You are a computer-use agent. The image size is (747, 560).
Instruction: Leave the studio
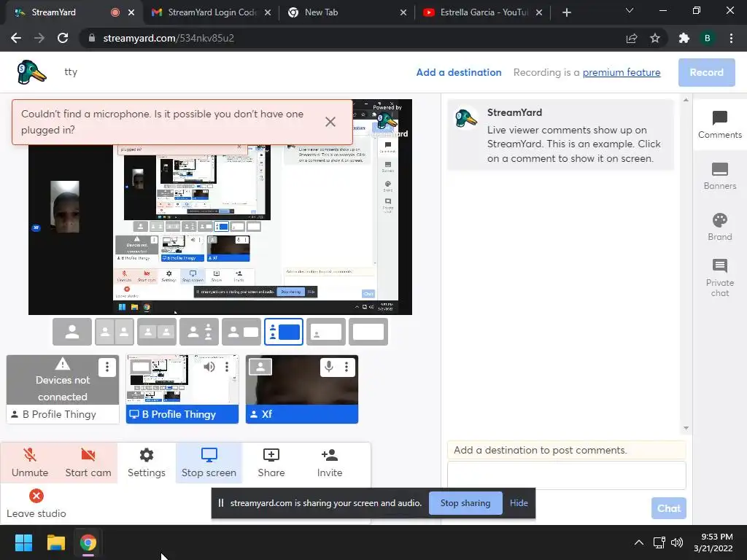pyautogui.click(x=36, y=504)
